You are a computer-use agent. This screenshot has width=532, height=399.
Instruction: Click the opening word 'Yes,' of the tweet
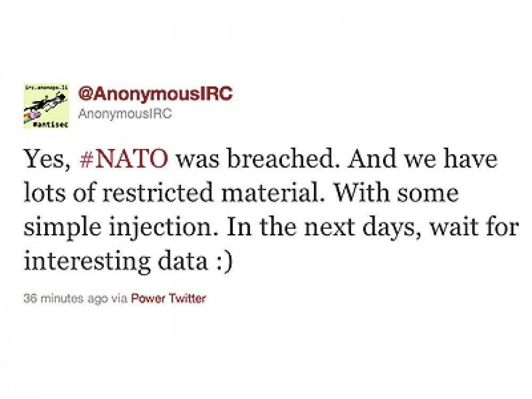tap(47, 159)
